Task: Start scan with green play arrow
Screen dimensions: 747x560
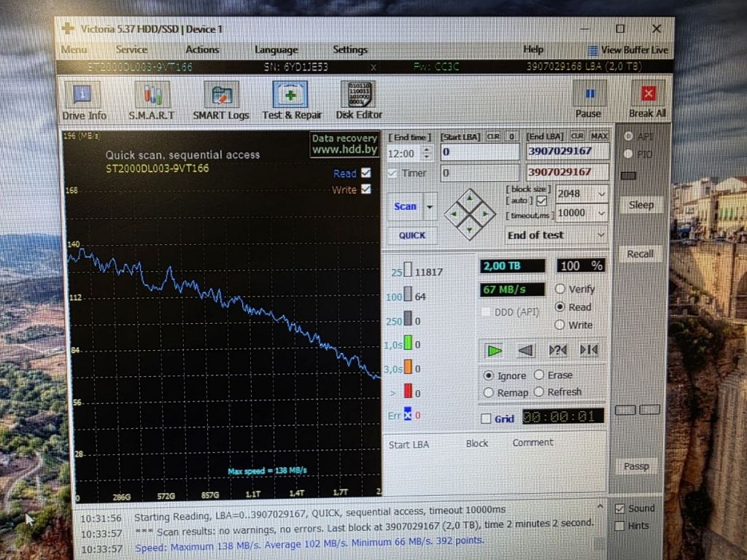Action: (494, 351)
